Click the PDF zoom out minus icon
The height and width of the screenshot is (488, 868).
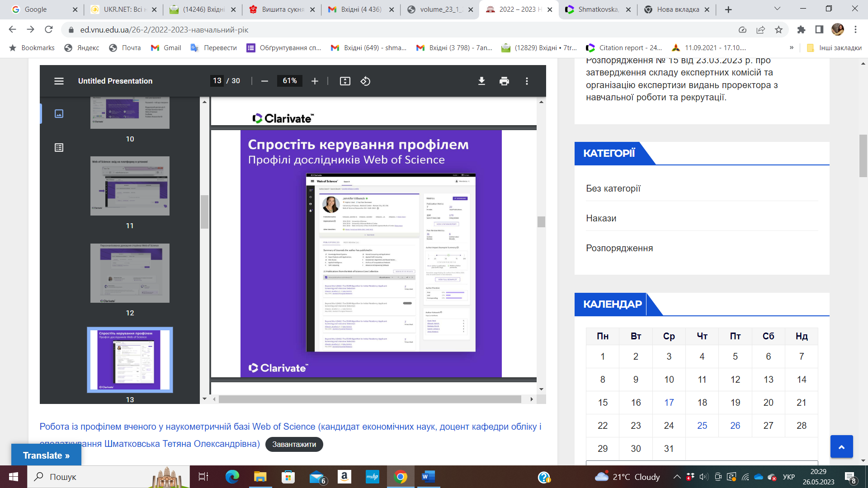[x=265, y=81]
